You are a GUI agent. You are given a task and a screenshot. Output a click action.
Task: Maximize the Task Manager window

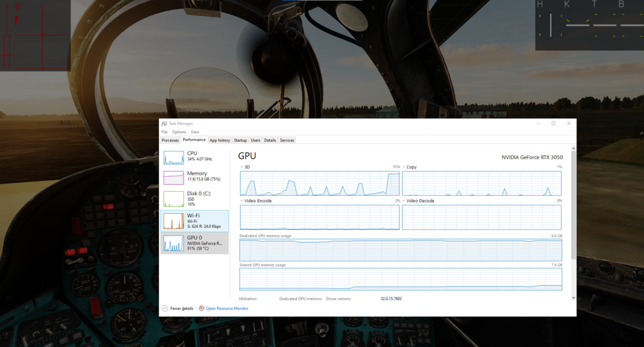[x=553, y=124]
